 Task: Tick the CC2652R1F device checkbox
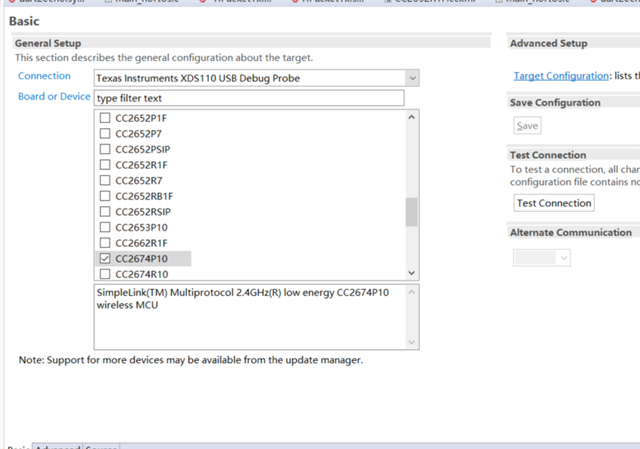click(x=105, y=164)
